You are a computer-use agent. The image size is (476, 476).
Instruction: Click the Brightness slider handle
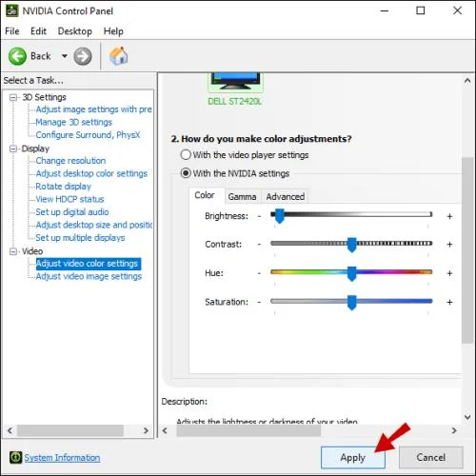279,216
